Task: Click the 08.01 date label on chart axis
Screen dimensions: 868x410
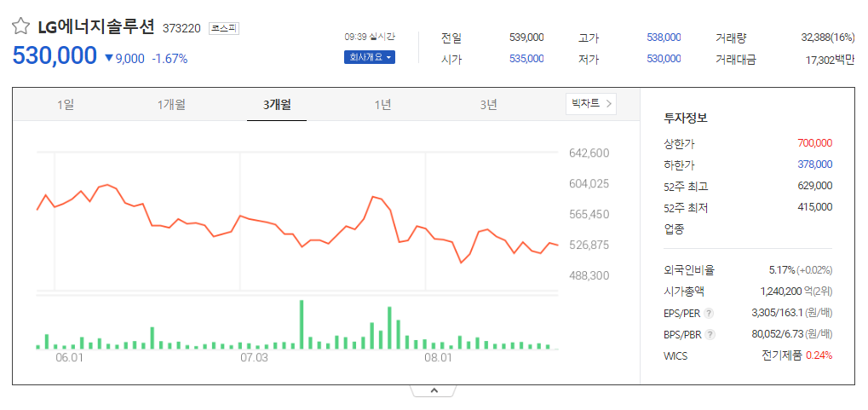Action: 440,358
